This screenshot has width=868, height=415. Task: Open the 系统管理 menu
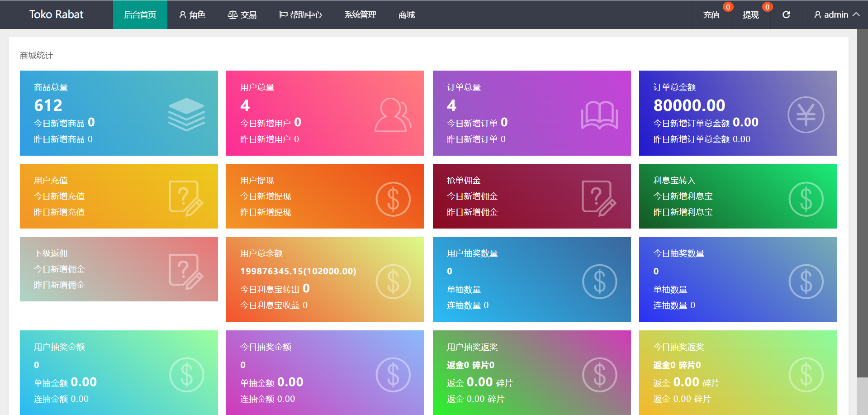coord(360,14)
